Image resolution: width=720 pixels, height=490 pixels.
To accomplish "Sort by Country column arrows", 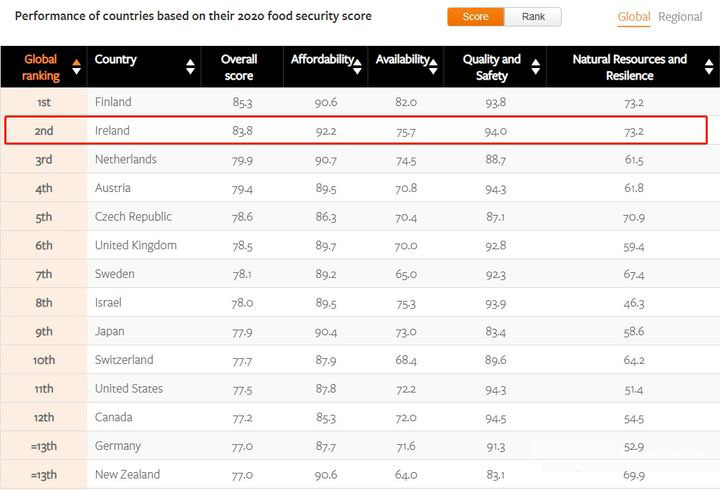I will point(191,67).
